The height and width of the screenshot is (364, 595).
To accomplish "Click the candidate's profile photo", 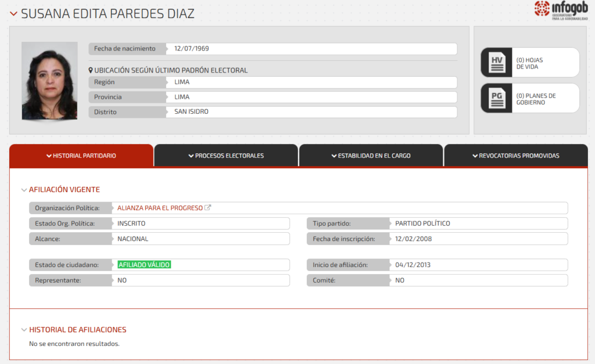I will coord(49,81).
